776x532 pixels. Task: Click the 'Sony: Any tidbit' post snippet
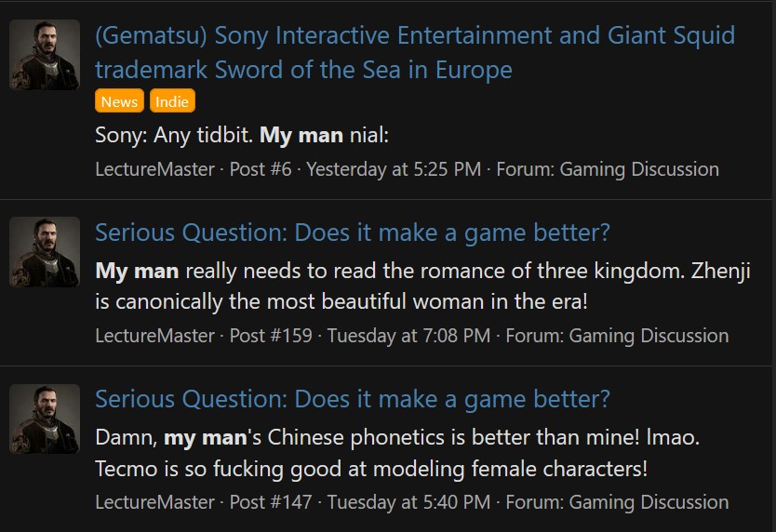[241, 136]
